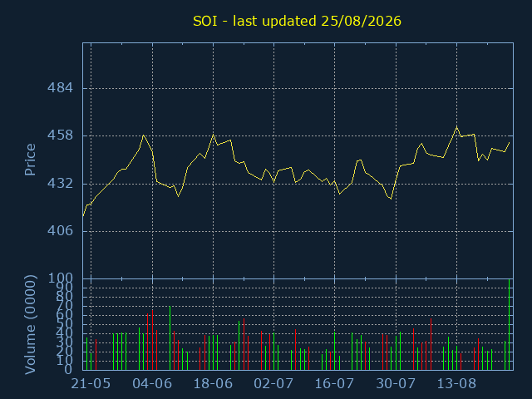Click the Volume (0000) axis title
532x399 pixels.
(x=30, y=325)
